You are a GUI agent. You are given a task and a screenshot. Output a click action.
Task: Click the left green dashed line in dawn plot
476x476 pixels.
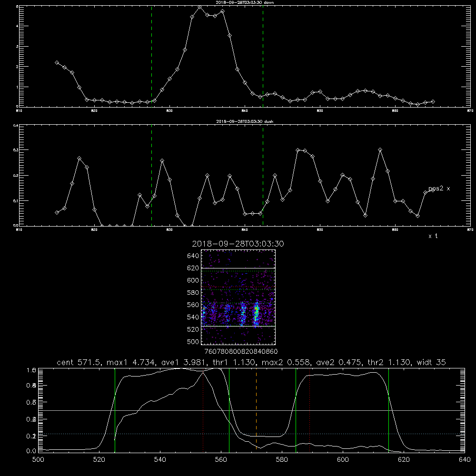[151, 56]
